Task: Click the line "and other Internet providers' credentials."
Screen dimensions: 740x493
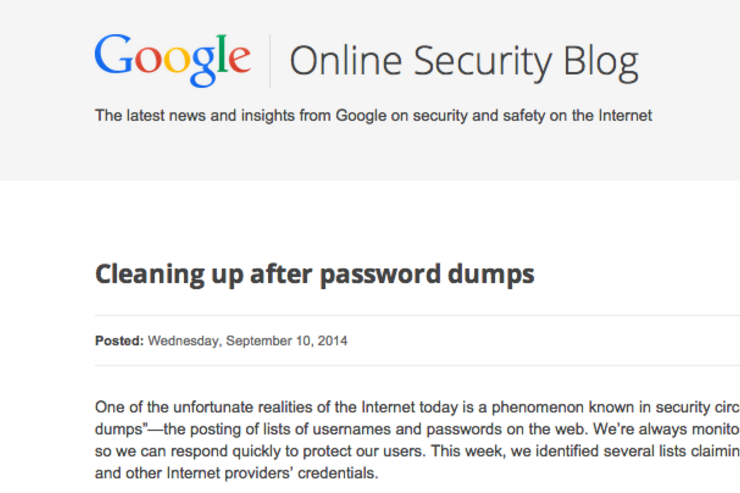Action: (236, 473)
